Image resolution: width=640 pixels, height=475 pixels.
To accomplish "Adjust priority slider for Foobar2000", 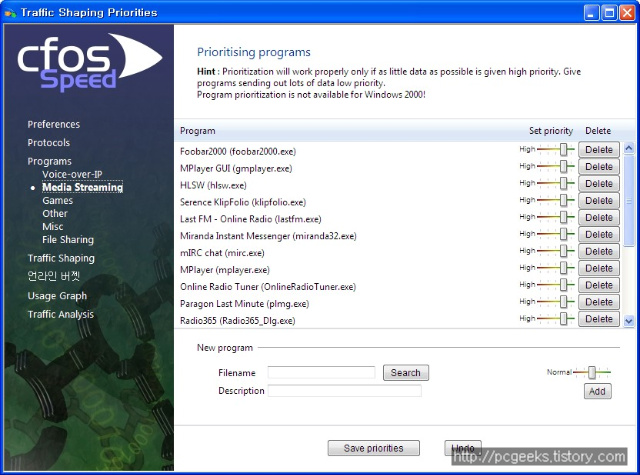I will click(x=563, y=150).
